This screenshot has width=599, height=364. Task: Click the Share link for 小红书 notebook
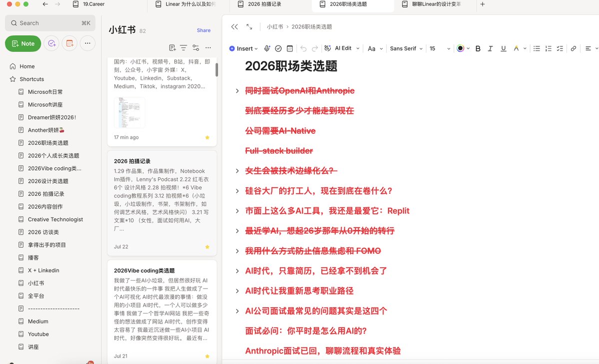[204, 30]
